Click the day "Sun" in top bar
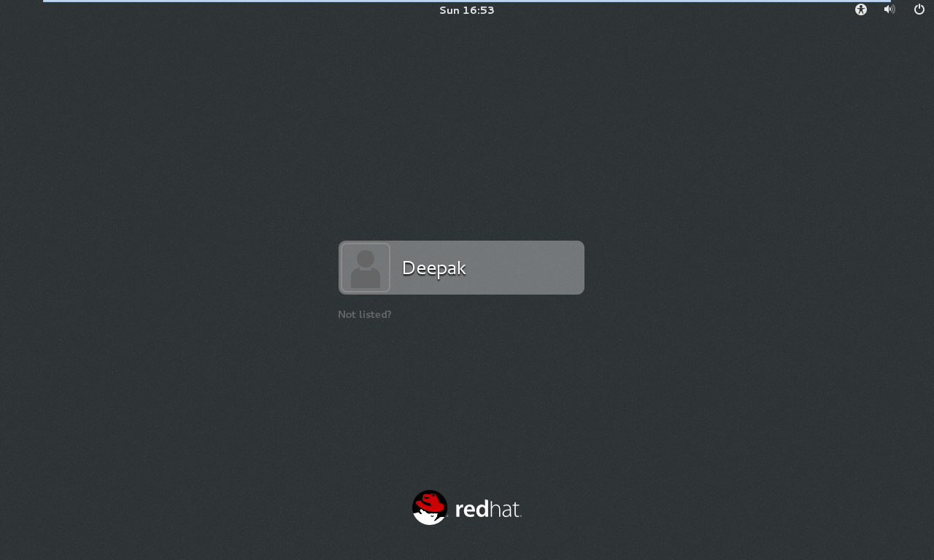The image size is (934, 560). coord(449,10)
